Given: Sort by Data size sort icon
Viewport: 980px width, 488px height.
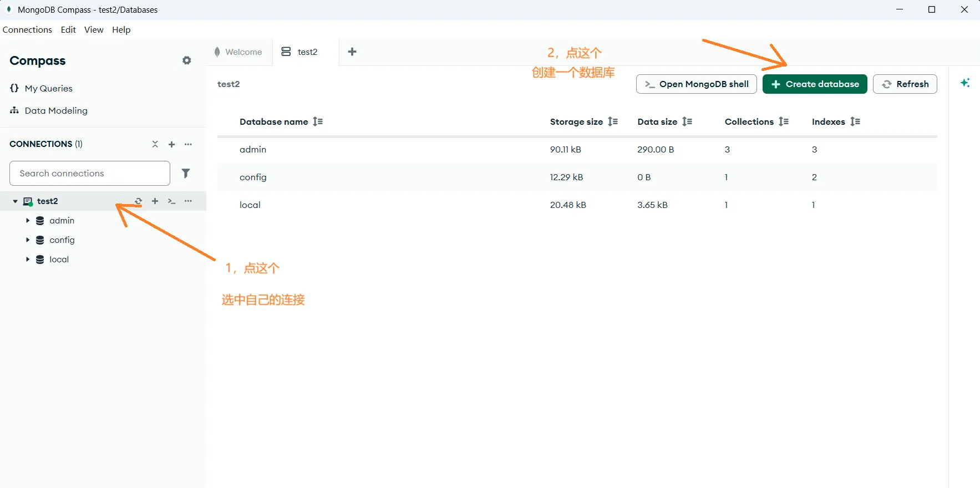Looking at the screenshot, I should click(x=687, y=121).
